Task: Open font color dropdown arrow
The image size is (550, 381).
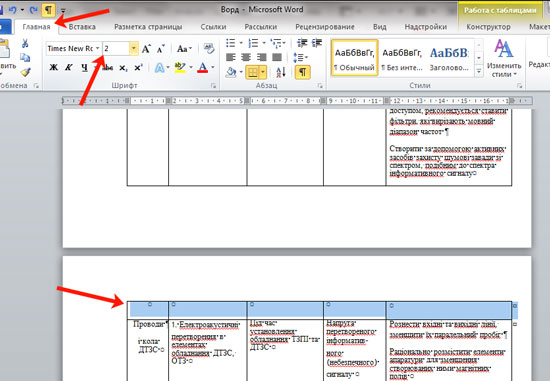Action: coord(213,67)
